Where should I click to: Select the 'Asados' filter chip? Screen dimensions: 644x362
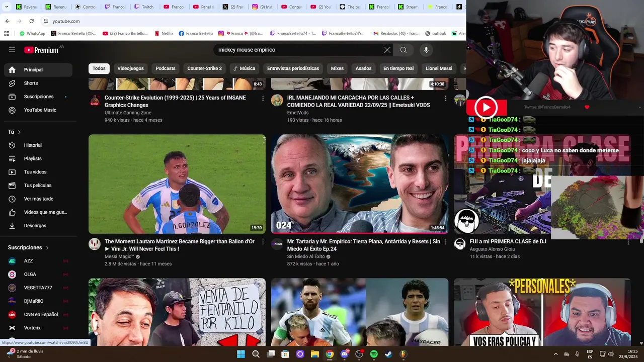363,68
